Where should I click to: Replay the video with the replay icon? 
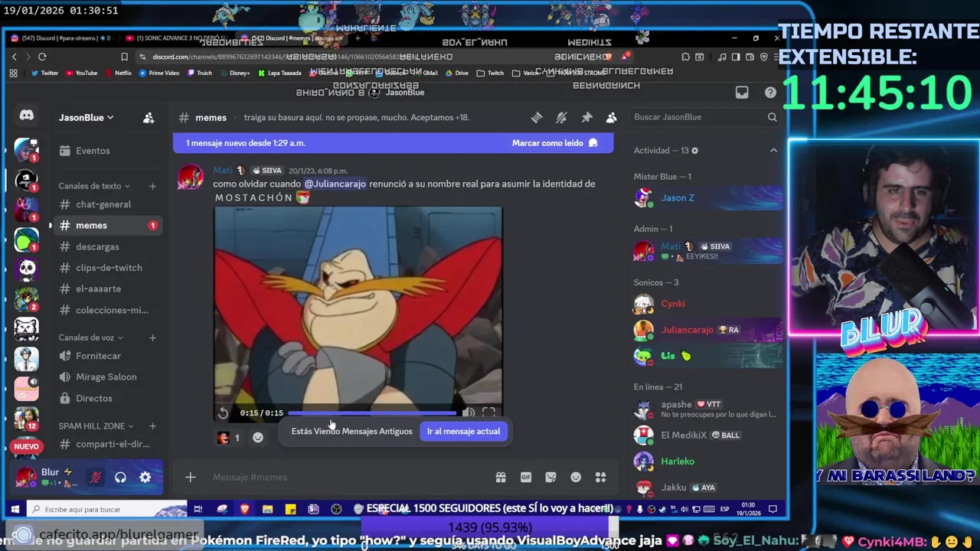pos(223,413)
